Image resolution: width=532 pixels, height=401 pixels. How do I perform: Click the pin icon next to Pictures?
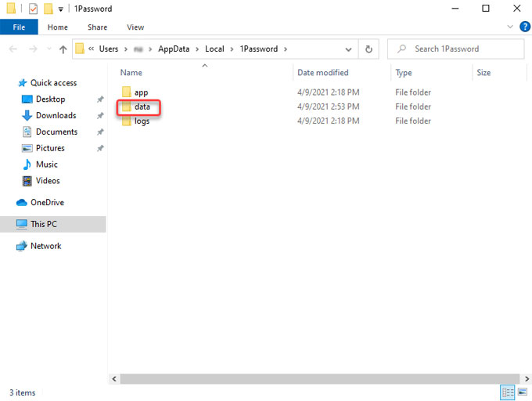(x=100, y=148)
